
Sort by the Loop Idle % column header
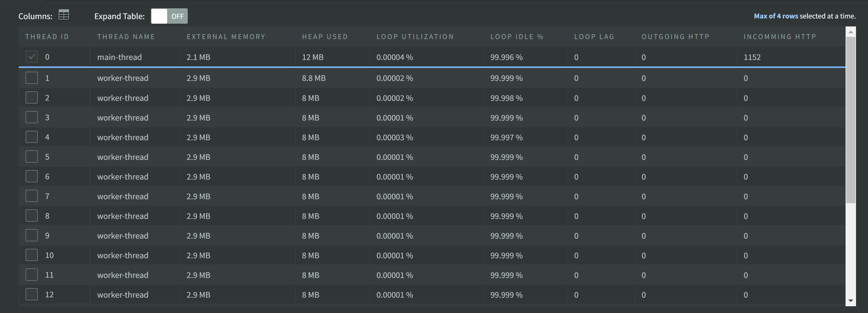coord(517,36)
